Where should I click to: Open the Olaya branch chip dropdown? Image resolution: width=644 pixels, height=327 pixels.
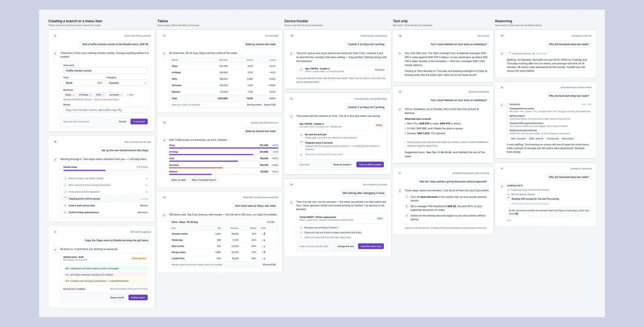[x=69, y=95]
